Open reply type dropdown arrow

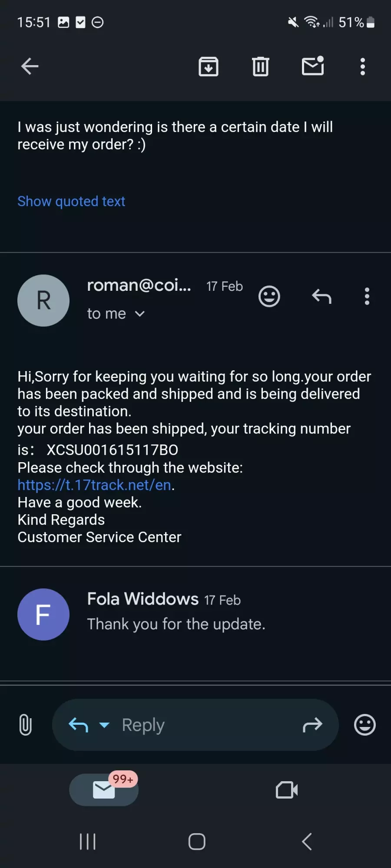104,725
